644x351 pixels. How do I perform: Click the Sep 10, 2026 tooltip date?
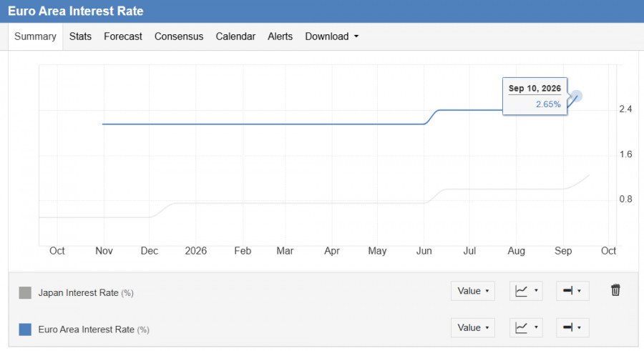pos(535,88)
